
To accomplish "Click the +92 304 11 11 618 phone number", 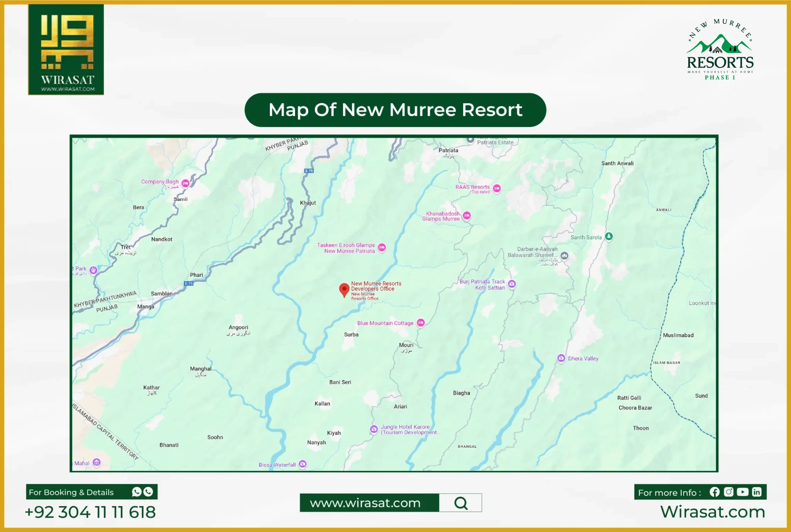I will click(x=90, y=512).
